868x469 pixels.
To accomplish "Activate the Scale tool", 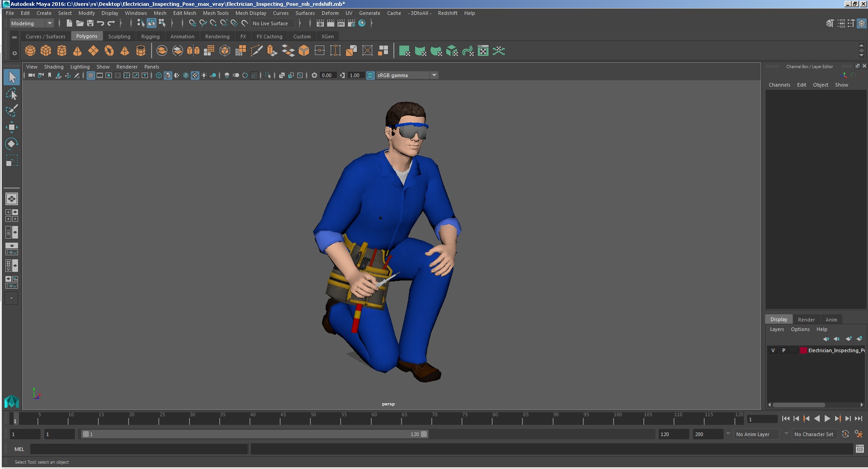I will (x=12, y=161).
